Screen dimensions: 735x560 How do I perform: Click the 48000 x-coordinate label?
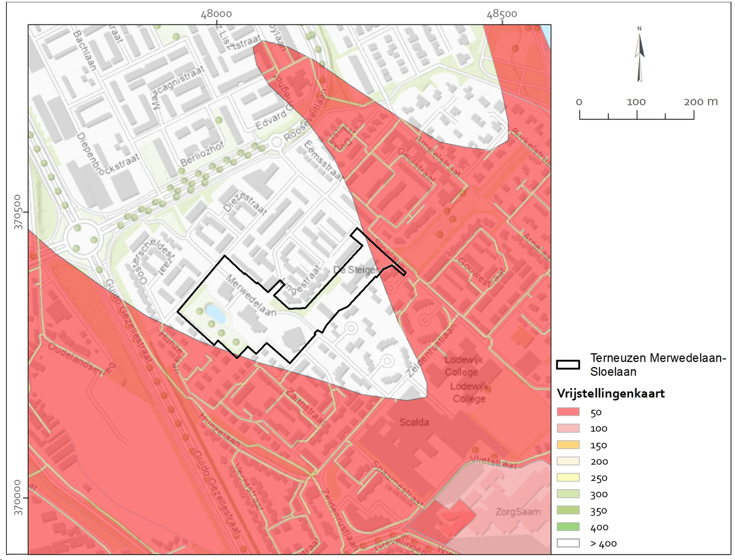point(217,14)
